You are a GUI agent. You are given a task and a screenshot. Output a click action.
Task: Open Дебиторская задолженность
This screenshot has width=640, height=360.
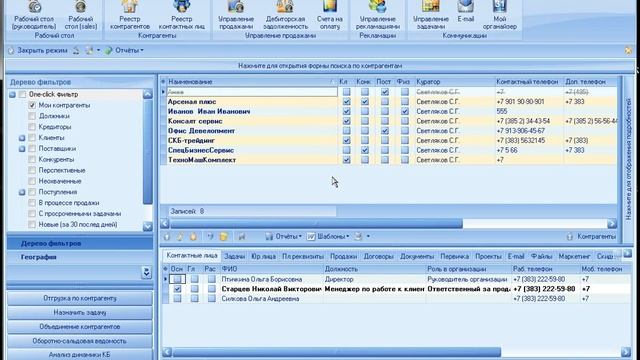pos(285,16)
